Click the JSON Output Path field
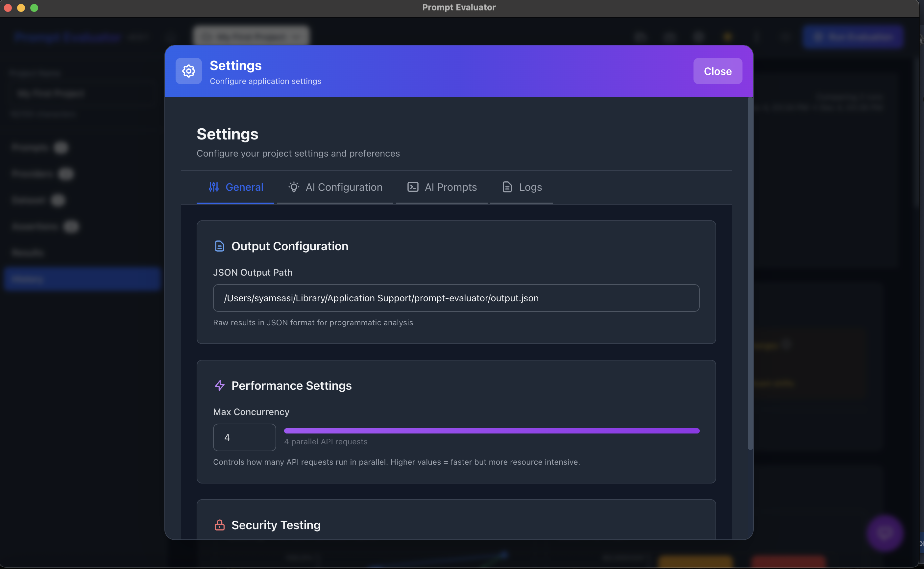 [456, 298]
